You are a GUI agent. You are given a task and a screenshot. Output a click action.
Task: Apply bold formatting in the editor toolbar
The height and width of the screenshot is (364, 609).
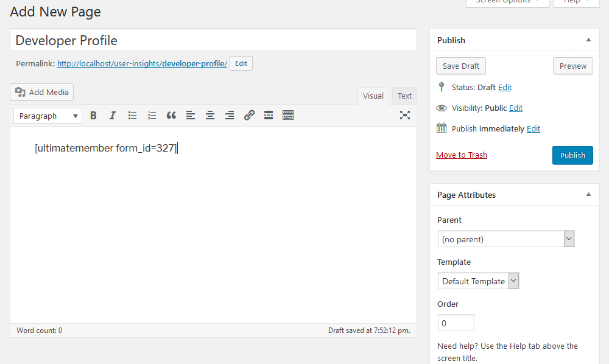93,115
